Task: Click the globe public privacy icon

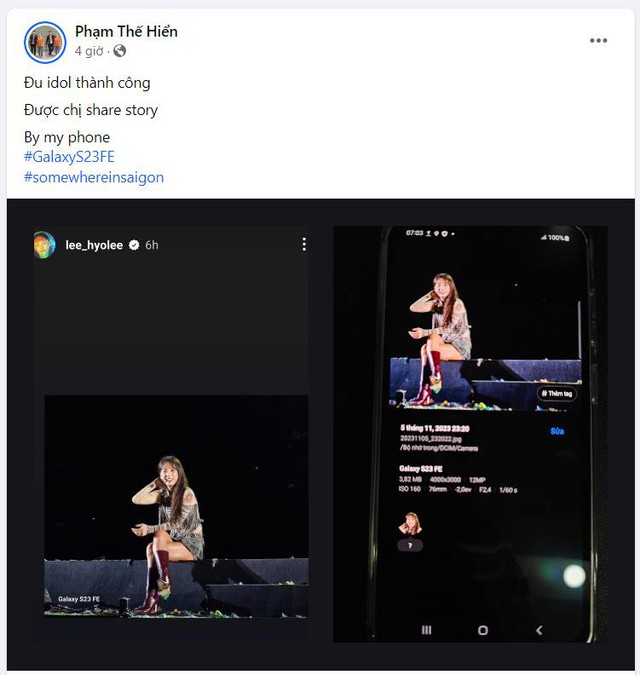Action: [x=120, y=51]
